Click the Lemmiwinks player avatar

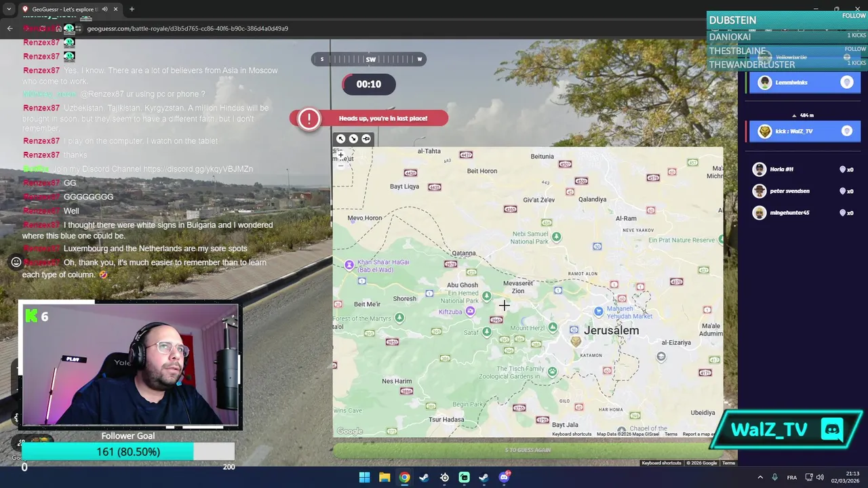pos(765,83)
